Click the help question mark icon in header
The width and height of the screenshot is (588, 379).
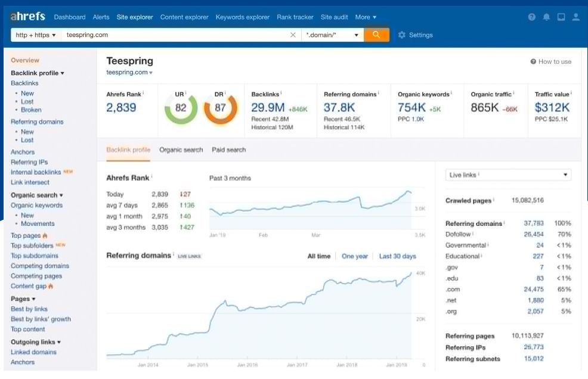point(531,17)
